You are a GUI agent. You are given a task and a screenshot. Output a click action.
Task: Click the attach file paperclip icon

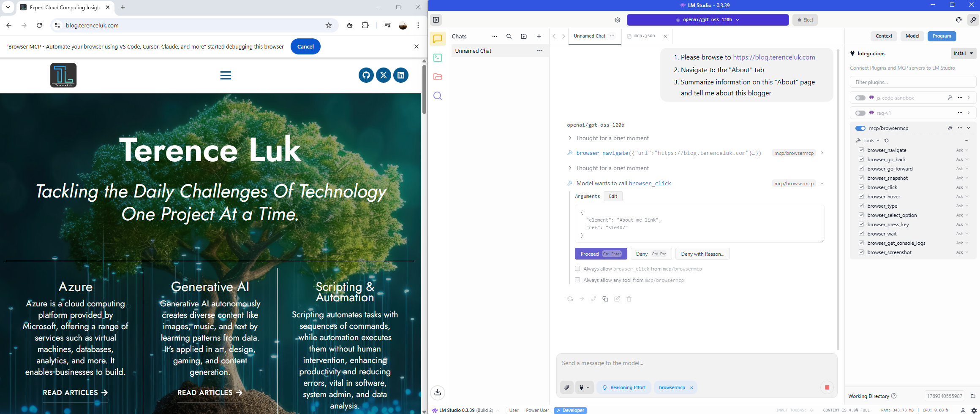click(x=566, y=387)
